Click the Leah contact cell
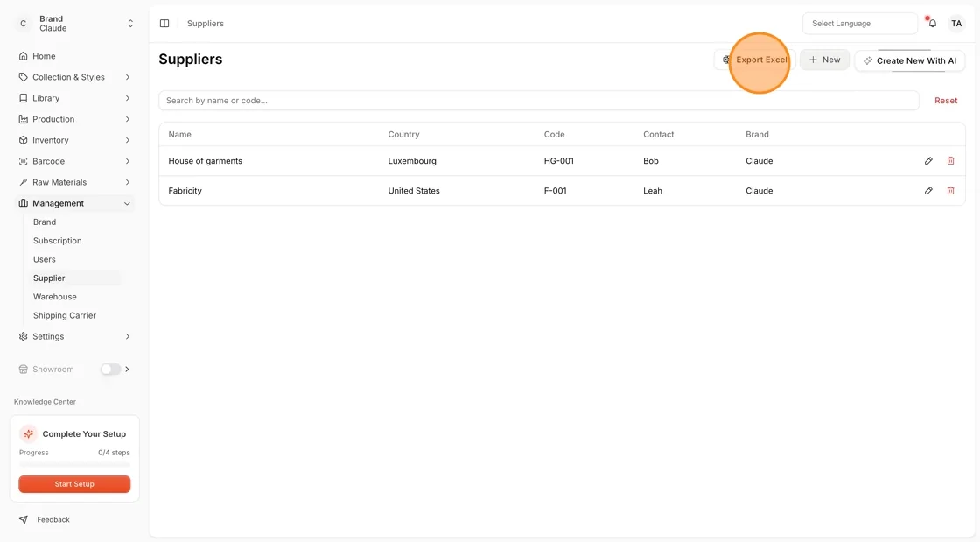 pos(653,191)
